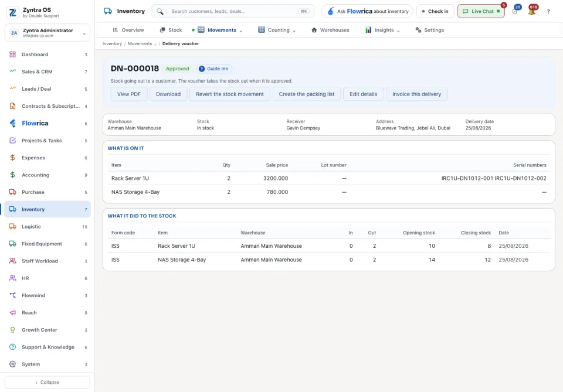Click Create the packing list button
The width and height of the screenshot is (563, 392).
(x=307, y=94)
